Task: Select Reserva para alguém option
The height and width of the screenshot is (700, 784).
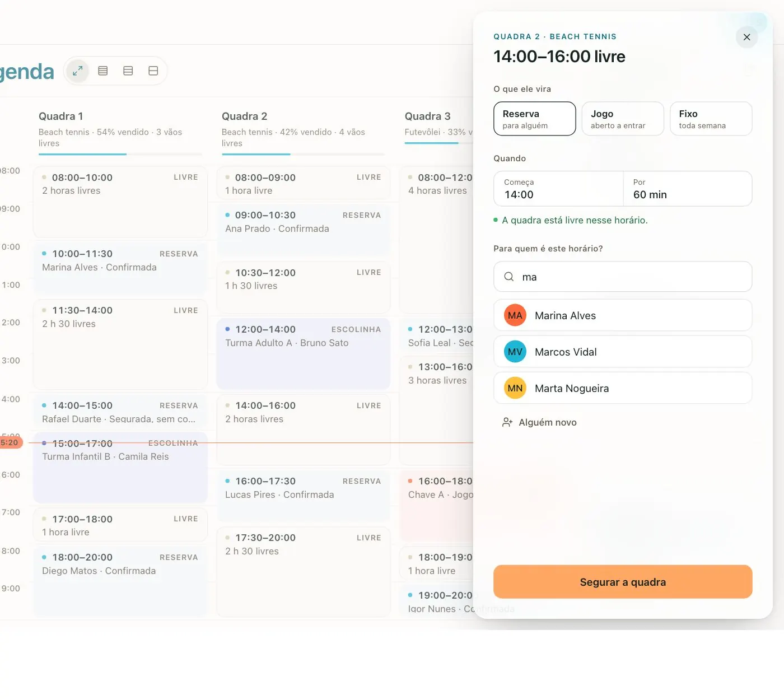Action: (x=535, y=119)
